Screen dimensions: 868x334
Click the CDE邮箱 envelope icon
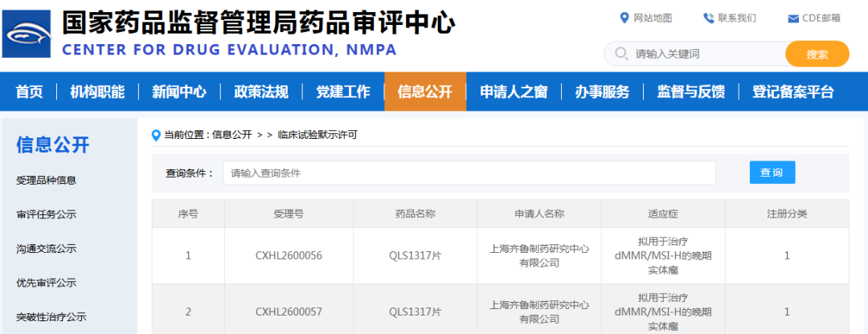[793, 18]
